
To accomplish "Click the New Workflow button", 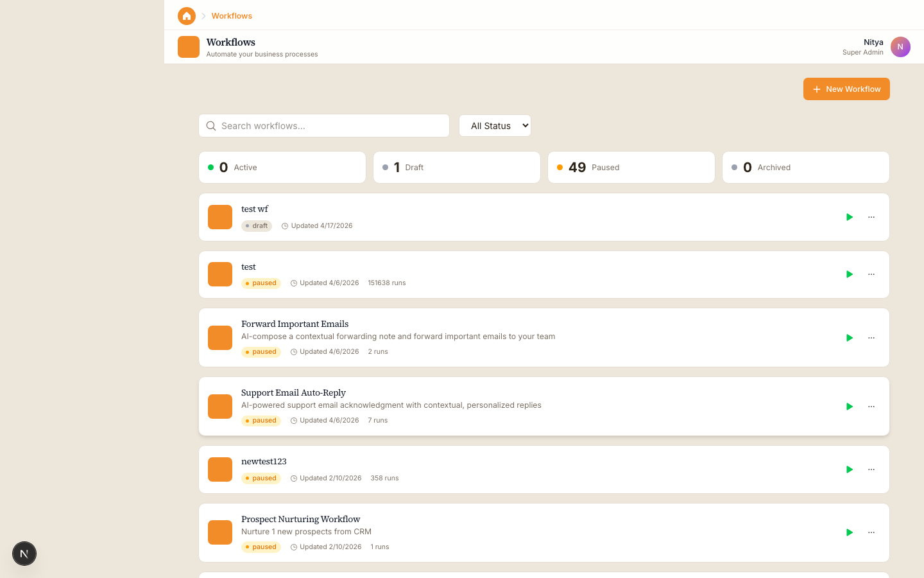I will point(846,89).
